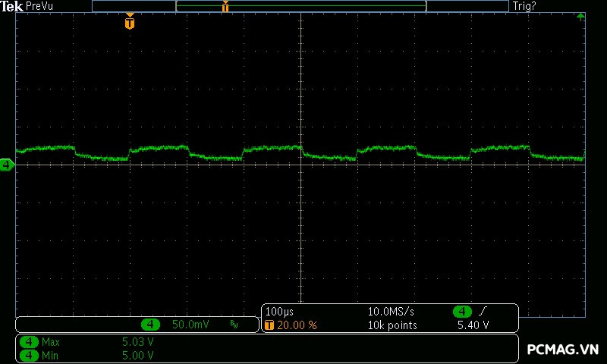This screenshot has width=607, height=364.
Task: Click the waveform record overview bar
Action: click(300, 6)
